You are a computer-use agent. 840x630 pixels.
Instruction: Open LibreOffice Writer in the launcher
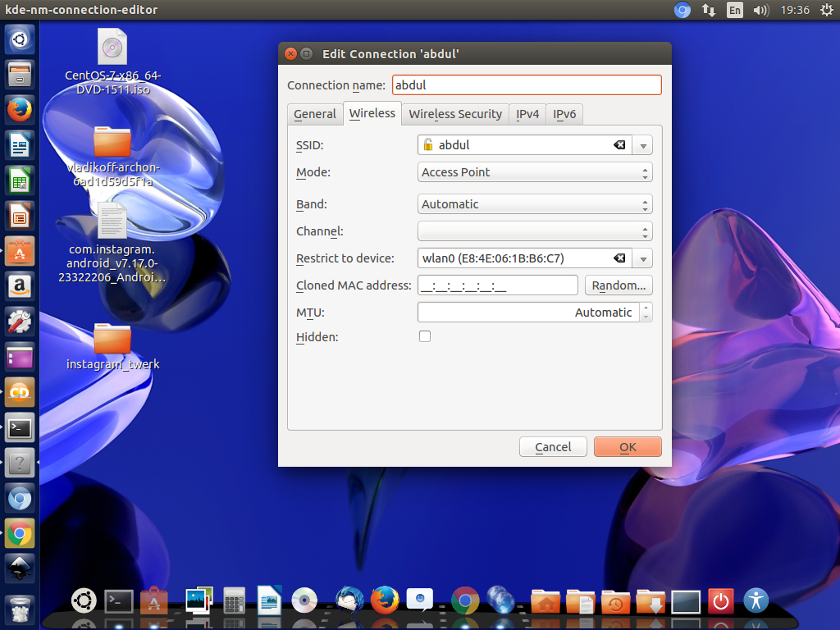tap(20, 145)
